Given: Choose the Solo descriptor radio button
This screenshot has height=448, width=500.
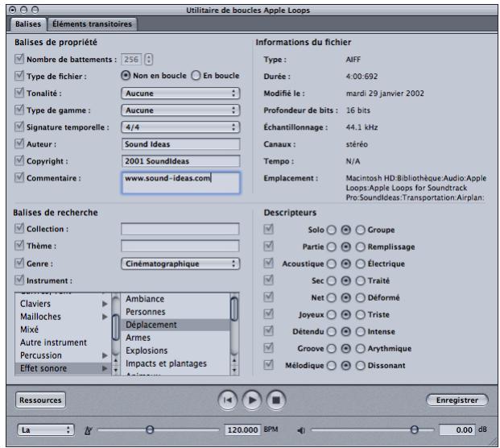Looking at the screenshot, I should pyautogui.click(x=332, y=230).
